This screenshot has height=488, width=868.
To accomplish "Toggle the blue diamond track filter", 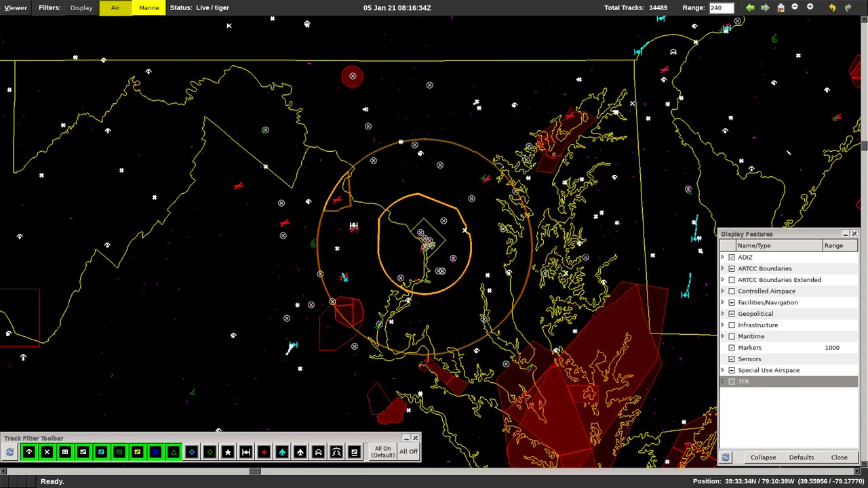I will point(191,452).
